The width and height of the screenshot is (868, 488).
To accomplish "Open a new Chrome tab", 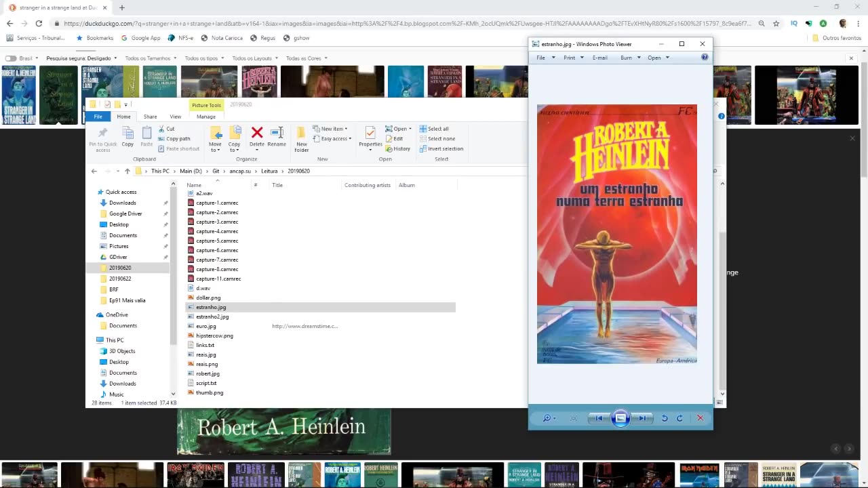I will 122,7.
